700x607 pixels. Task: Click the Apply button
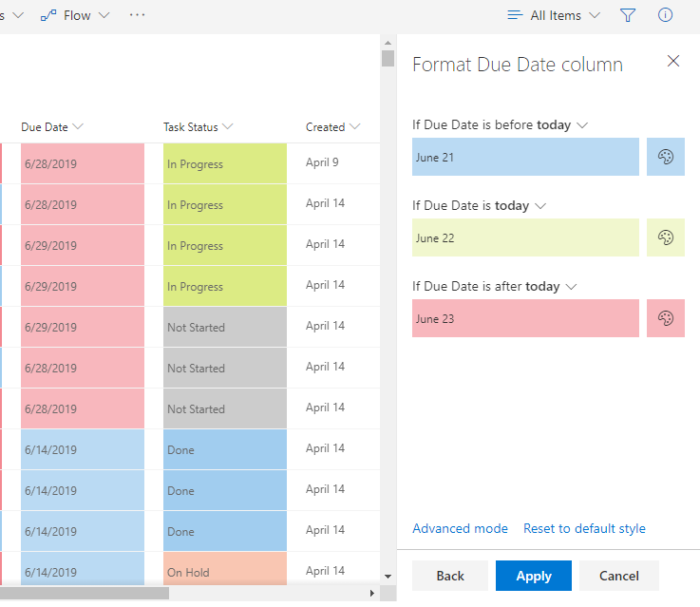click(534, 576)
